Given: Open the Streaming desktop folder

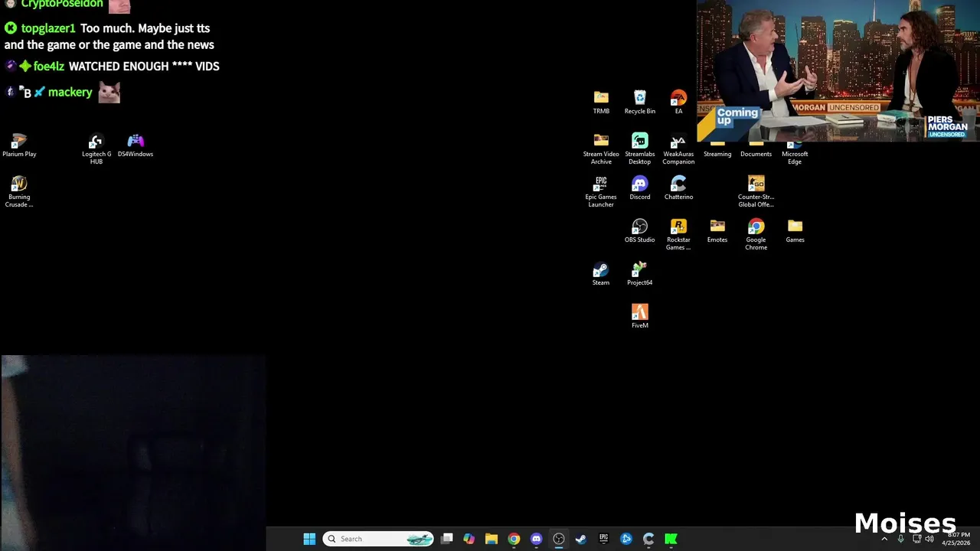Looking at the screenshot, I should (717, 150).
